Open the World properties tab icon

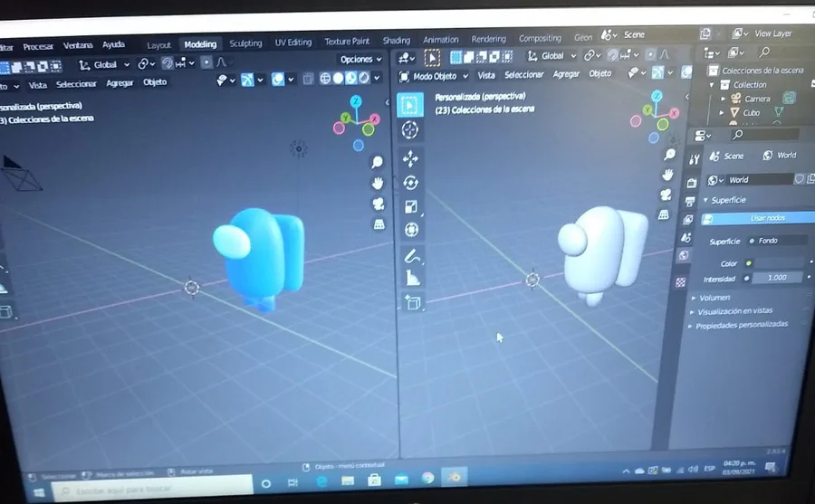684,255
